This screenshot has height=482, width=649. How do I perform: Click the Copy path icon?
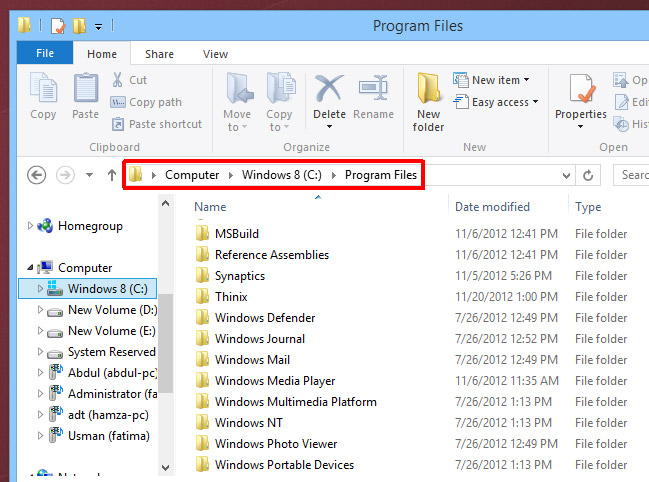pos(118,102)
